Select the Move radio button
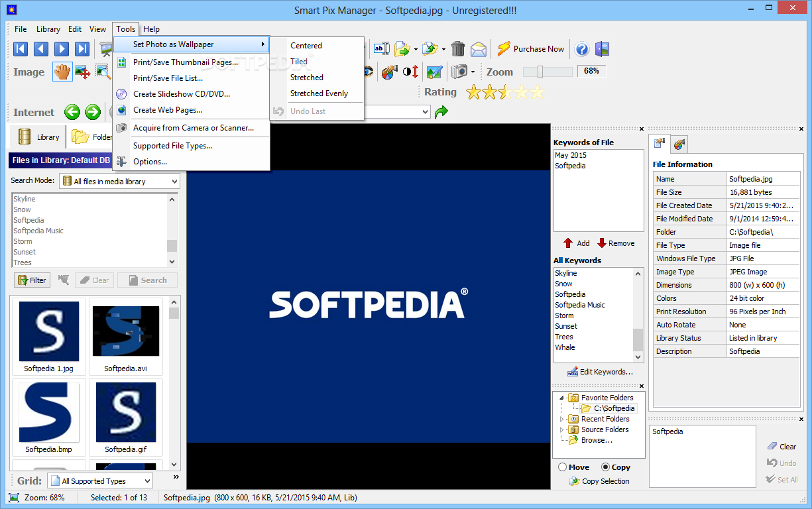 pyautogui.click(x=563, y=467)
